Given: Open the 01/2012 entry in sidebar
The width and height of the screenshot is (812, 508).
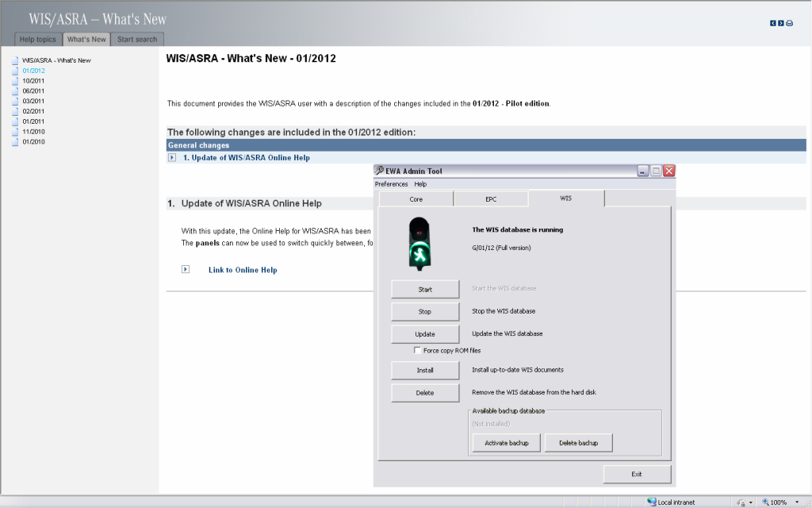Looking at the screenshot, I should click(x=33, y=71).
